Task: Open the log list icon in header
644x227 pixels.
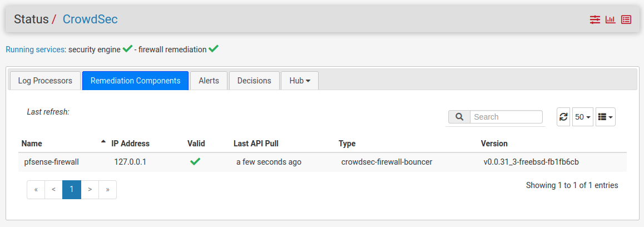Action: pos(626,19)
